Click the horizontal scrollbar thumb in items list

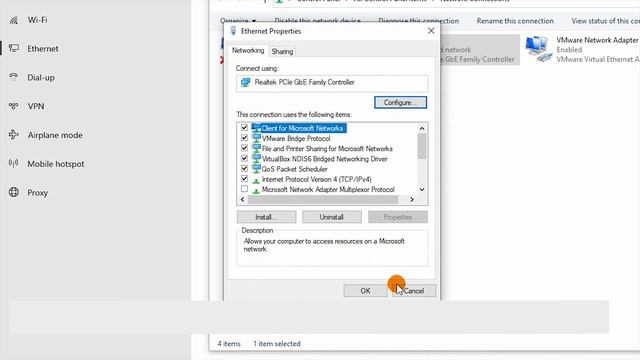[323, 200]
